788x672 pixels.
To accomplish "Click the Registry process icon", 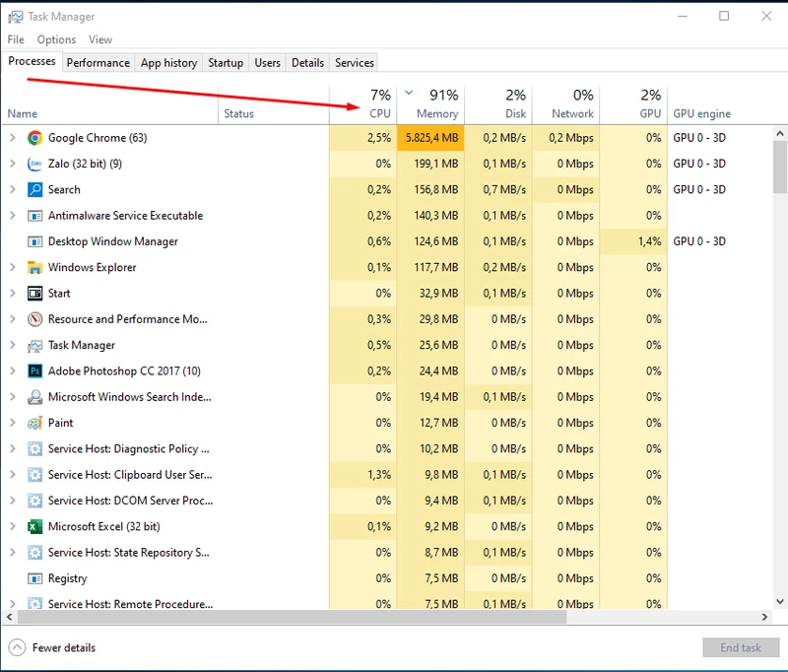I will pyautogui.click(x=34, y=578).
